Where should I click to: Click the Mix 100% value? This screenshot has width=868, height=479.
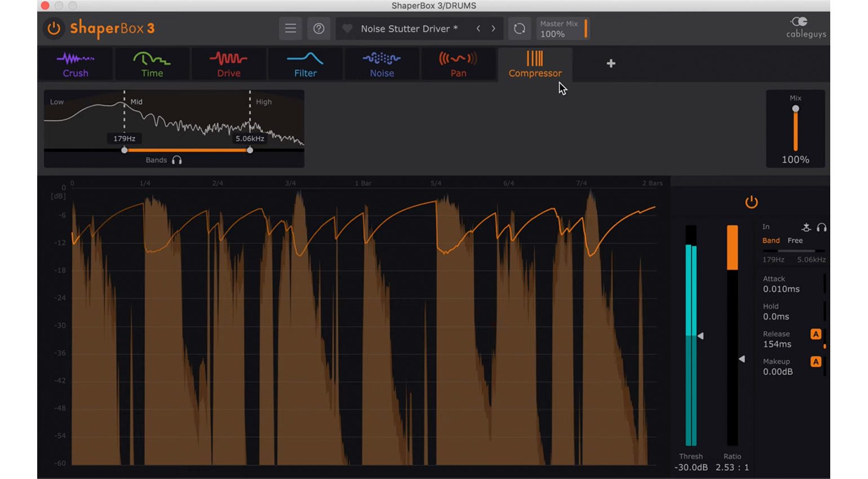pos(795,159)
